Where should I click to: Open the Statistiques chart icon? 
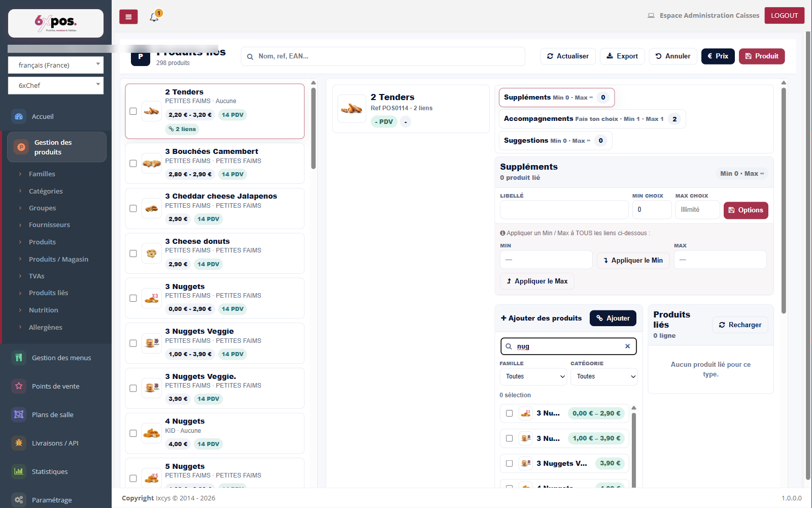click(x=19, y=471)
